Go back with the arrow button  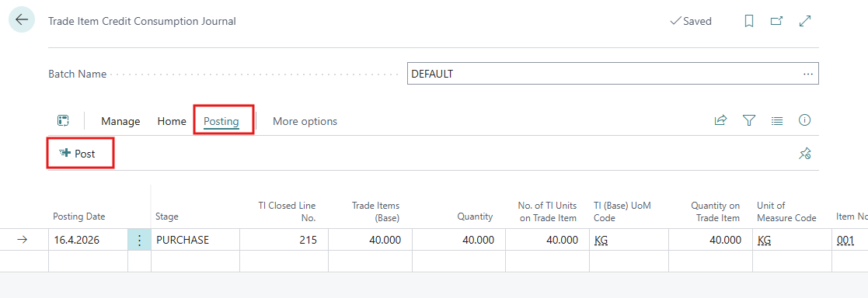point(22,20)
